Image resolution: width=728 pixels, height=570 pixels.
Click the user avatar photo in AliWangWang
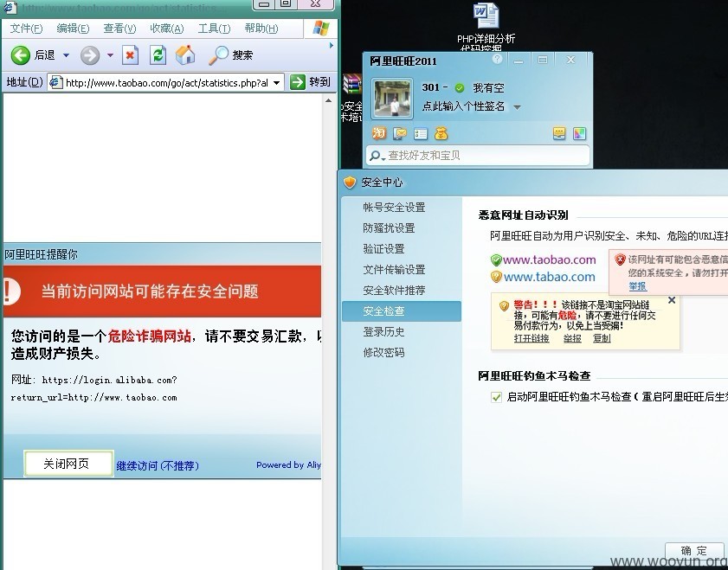tap(393, 99)
